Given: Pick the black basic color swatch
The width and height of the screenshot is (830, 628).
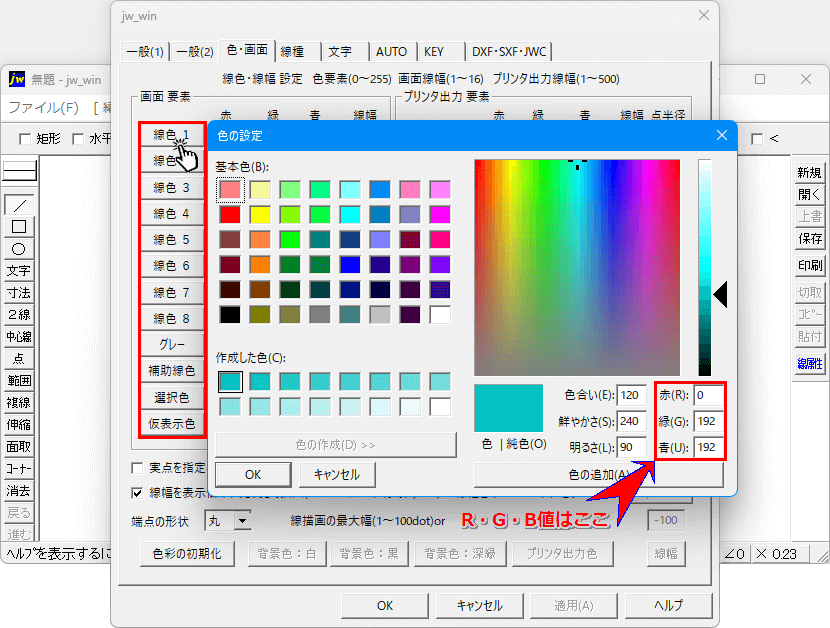Looking at the screenshot, I should point(230,314).
